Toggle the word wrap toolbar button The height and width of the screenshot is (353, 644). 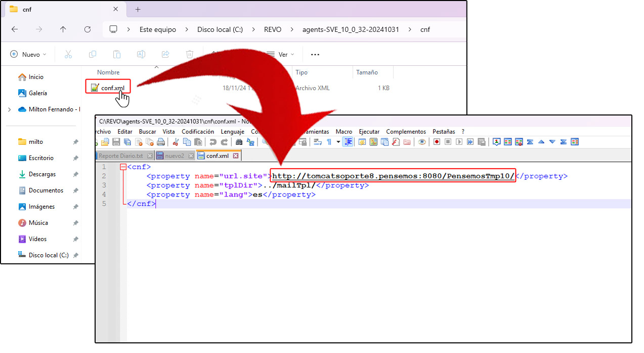pyautogui.click(x=318, y=142)
